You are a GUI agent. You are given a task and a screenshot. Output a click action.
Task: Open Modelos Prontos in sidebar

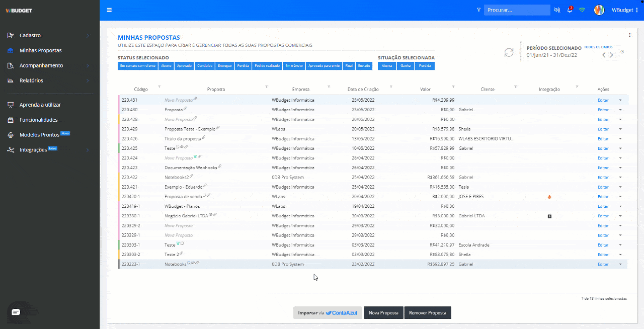pyautogui.click(x=39, y=135)
